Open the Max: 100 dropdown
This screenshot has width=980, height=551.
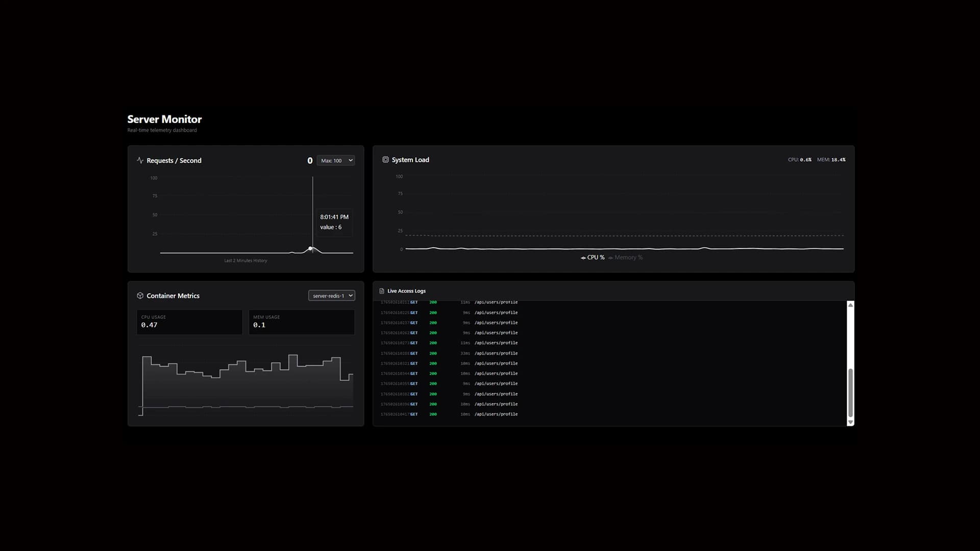click(335, 160)
